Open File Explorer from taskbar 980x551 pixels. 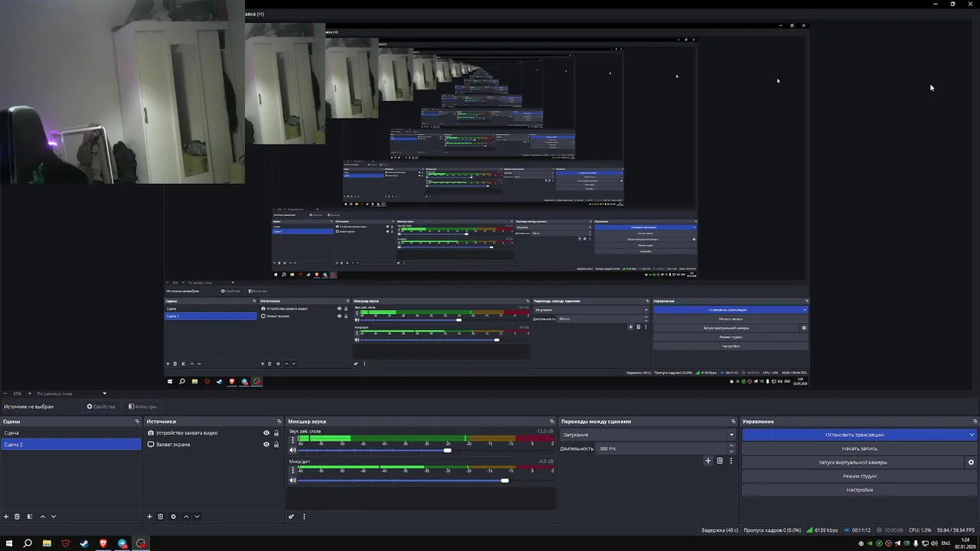pos(47,543)
